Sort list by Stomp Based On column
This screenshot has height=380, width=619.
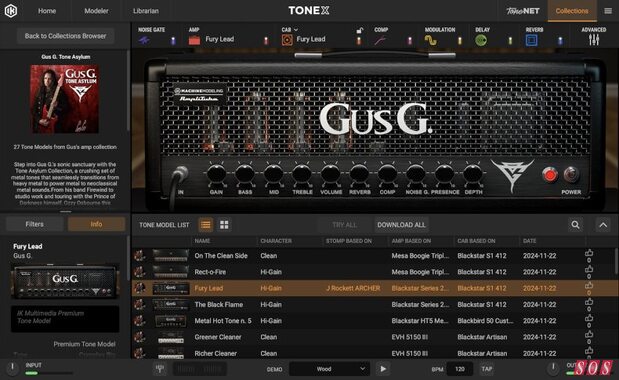pos(349,241)
